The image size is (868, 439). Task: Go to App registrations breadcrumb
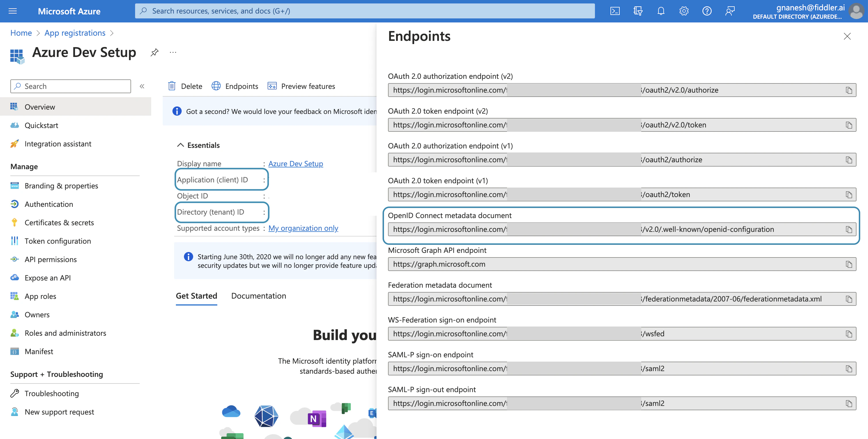click(x=75, y=33)
